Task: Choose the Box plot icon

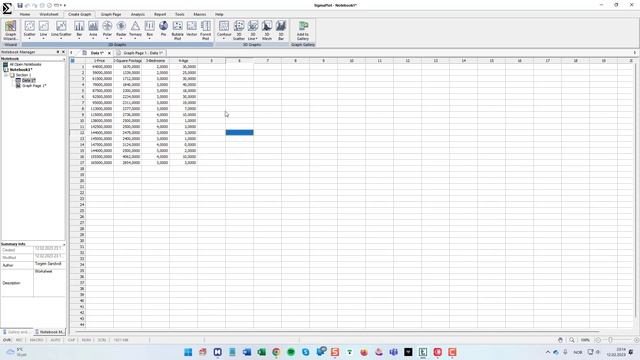Action: (149, 29)
